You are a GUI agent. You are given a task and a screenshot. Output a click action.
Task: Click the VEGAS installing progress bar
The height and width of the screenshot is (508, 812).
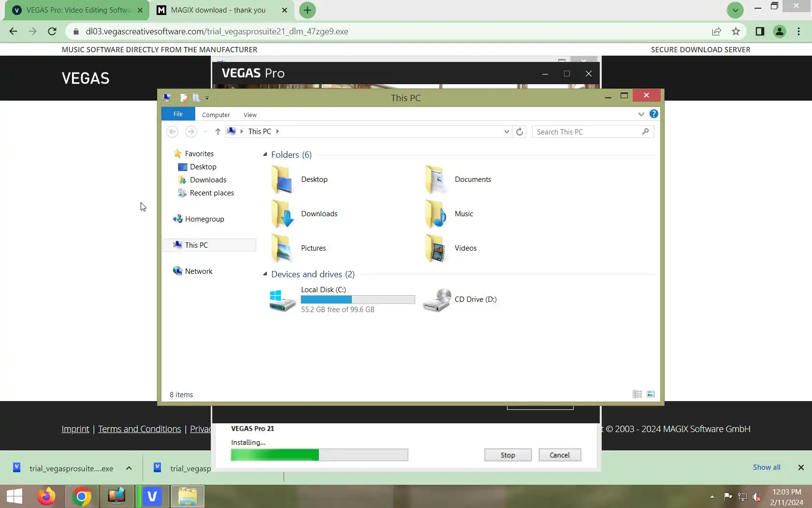click(x=319, y=455)
